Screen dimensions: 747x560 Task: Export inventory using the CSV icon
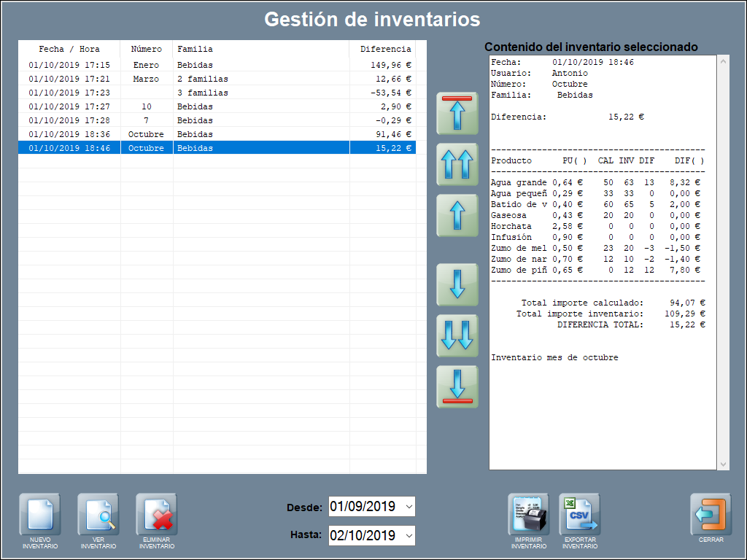click(579, 515)
